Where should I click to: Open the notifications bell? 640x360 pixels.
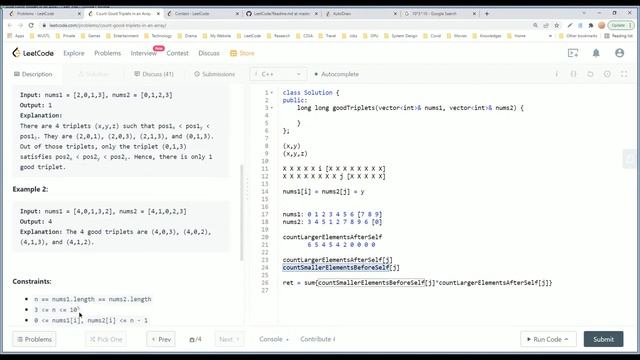click(596, 53)
